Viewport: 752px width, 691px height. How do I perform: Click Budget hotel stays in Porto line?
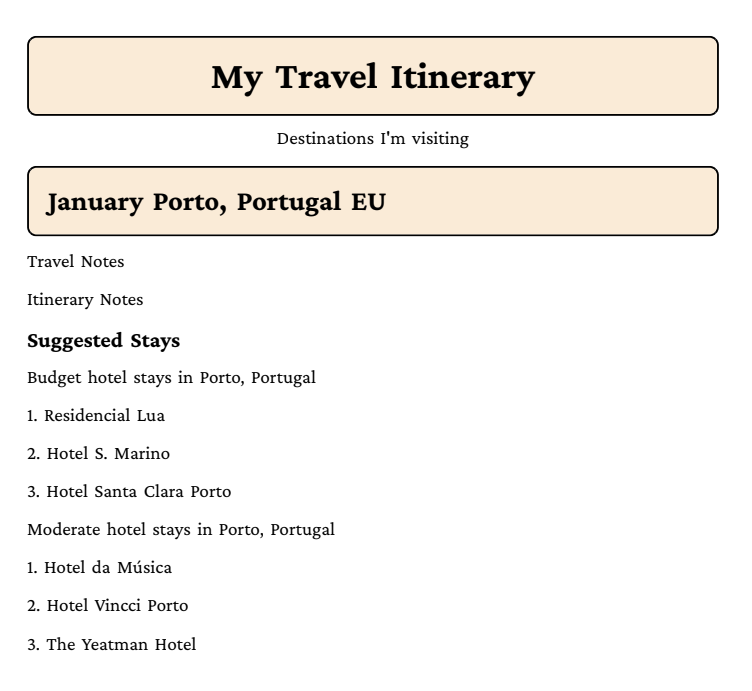click(171, 378)
